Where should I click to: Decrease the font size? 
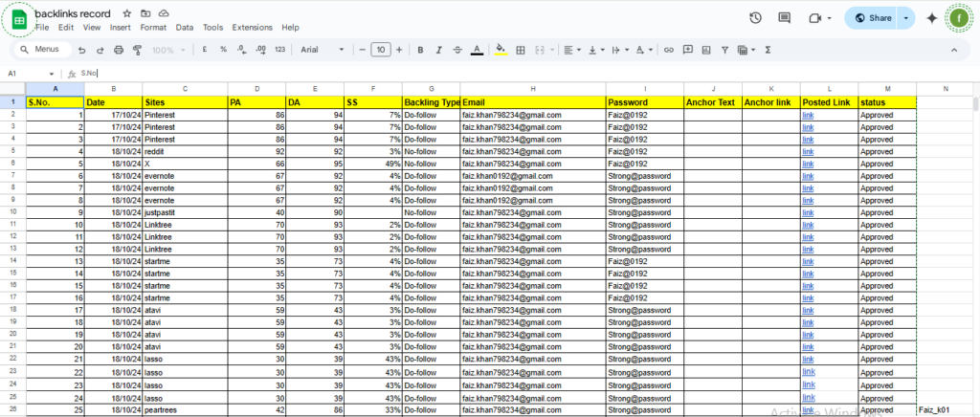pyautogui.click(x=362, y=50)
